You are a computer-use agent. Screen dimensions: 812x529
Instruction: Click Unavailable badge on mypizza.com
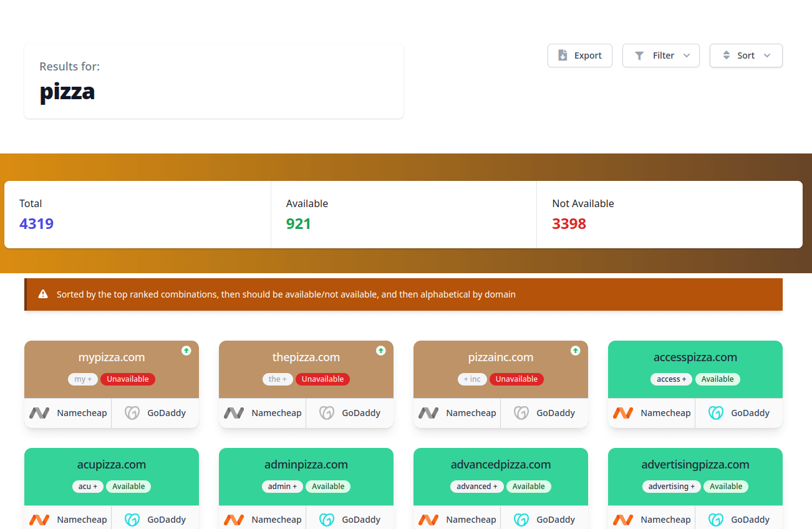pyautogui.click(x=128, y=379)
